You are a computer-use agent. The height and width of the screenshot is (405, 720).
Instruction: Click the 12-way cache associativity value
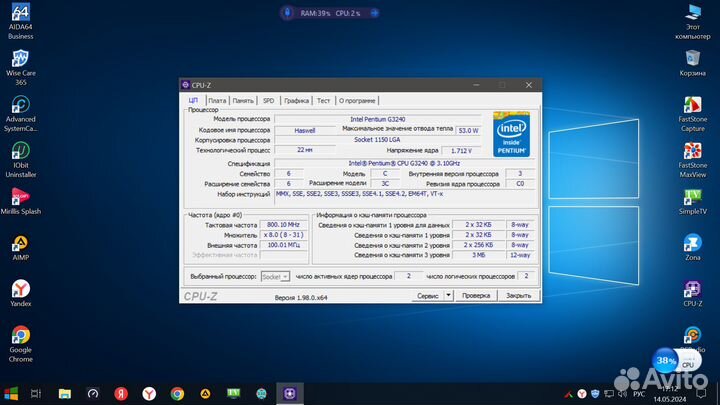[520, 255]
